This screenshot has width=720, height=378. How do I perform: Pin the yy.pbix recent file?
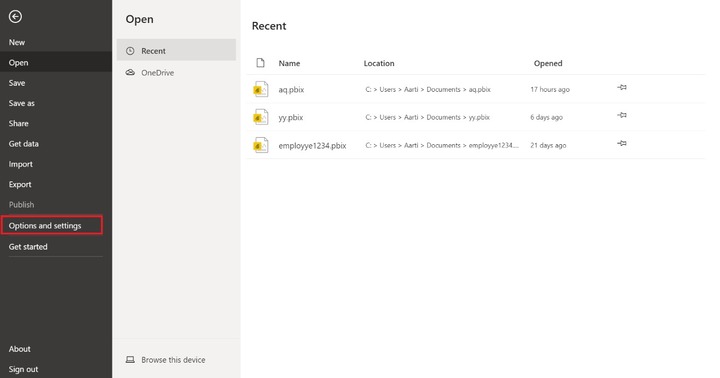(x=622, y=115)
